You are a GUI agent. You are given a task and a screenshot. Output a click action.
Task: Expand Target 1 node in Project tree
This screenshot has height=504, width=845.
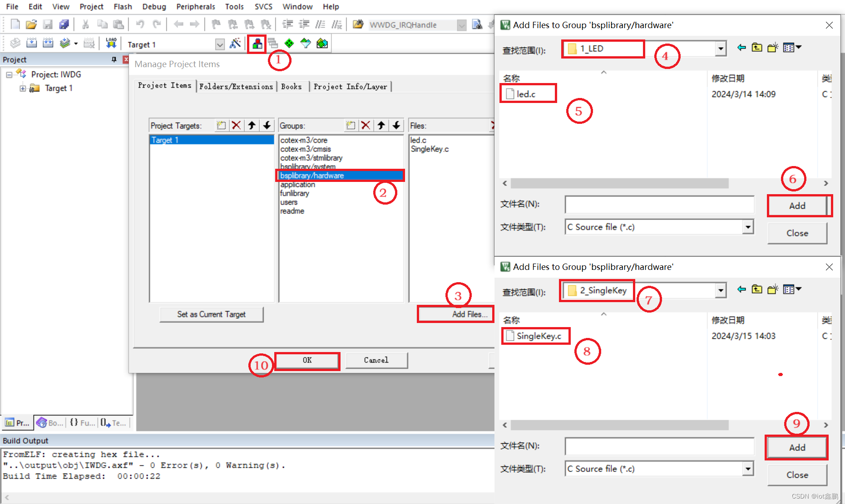tap(23, 88)
